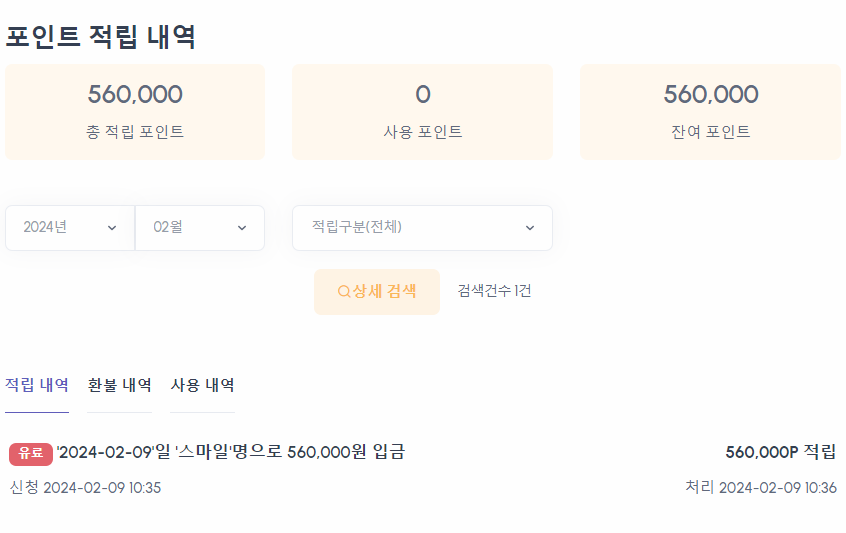The height and width of the screenshot is (533, 846).
Task: Switch to the 적립 내역 tab
Action: [x=37, y=385]
